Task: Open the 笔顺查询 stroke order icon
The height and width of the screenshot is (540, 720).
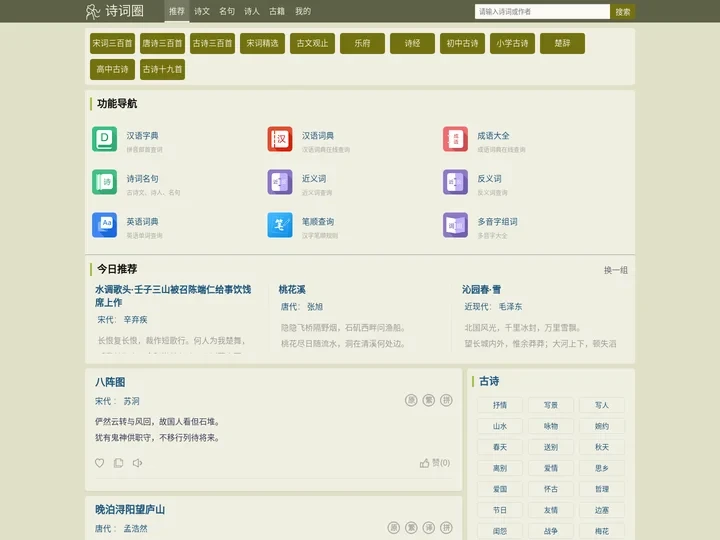Action: 280,225
